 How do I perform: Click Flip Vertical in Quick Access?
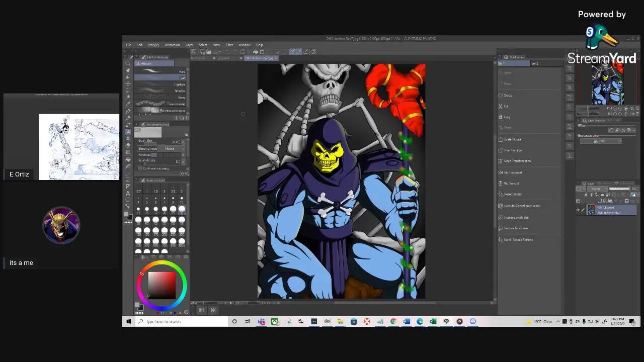point(511,184)
